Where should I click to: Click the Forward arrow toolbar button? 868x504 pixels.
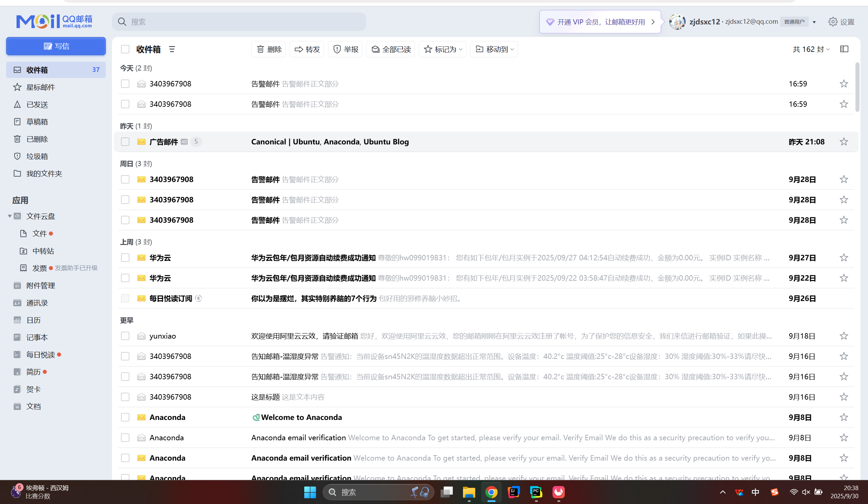coord(307,49)
